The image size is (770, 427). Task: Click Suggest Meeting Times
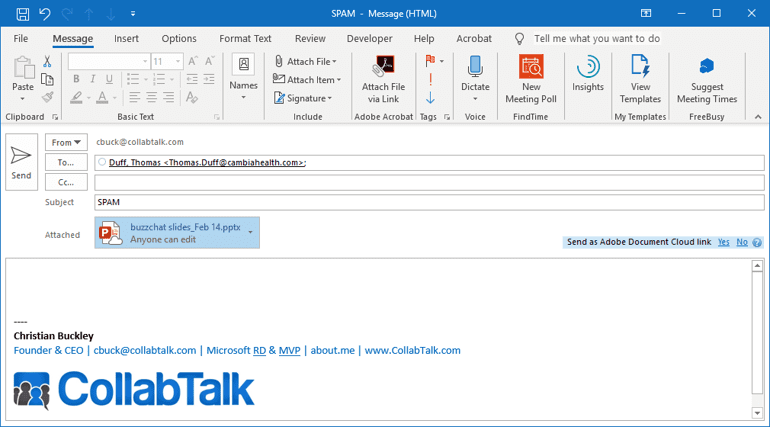707,79
